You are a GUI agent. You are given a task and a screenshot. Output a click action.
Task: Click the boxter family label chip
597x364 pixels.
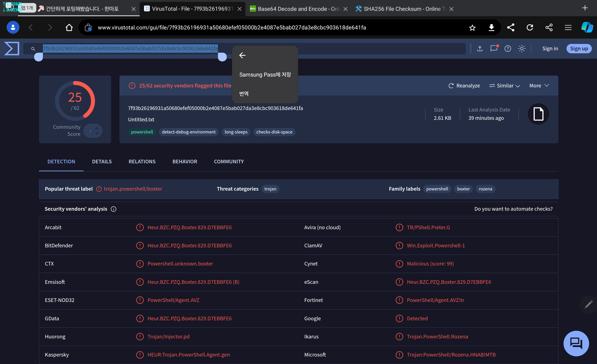point(463,189)
